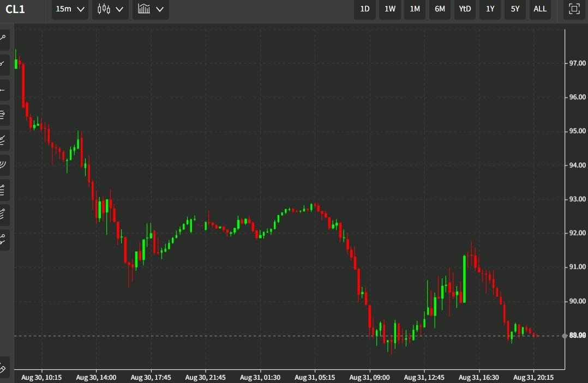The width and height of the screenshot is (588, 383).
Task: Select the eraser tool at toolbar bottom
Action: click(x=3, y=368)
